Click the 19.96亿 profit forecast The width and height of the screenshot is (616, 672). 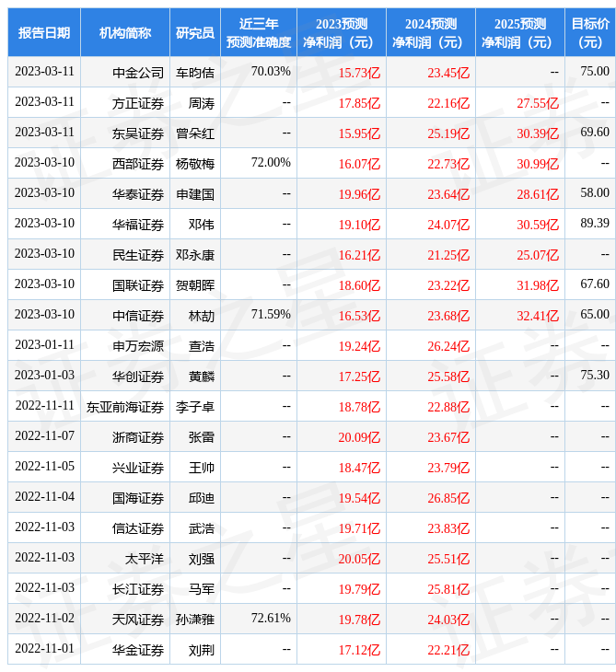359,194
